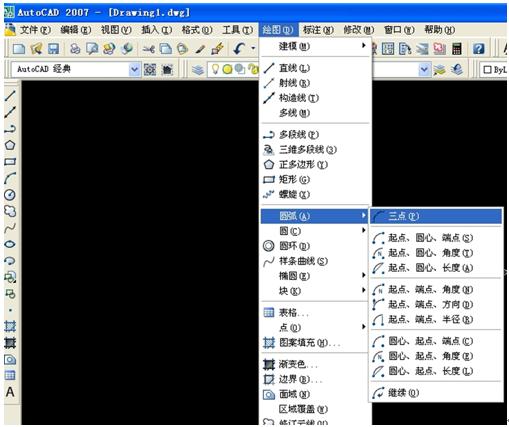Toggle the layer on/off lightbulb
This screenshot has width=509, height=427.
(216, 69)
